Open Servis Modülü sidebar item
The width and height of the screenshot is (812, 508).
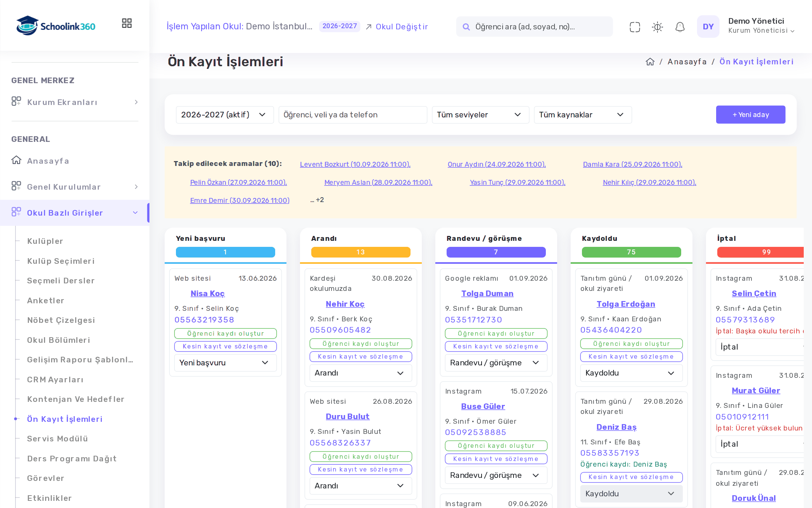(58, 439)
